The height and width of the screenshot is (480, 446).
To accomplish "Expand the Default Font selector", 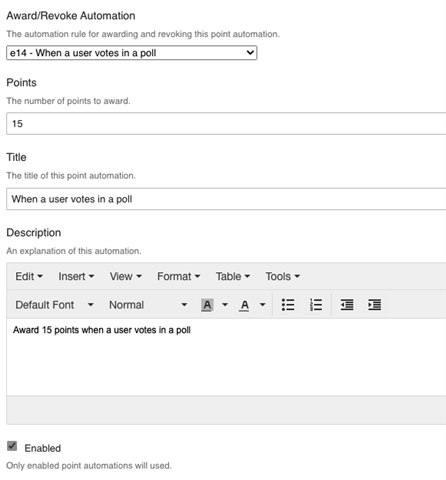I will [x=54, y=305].
